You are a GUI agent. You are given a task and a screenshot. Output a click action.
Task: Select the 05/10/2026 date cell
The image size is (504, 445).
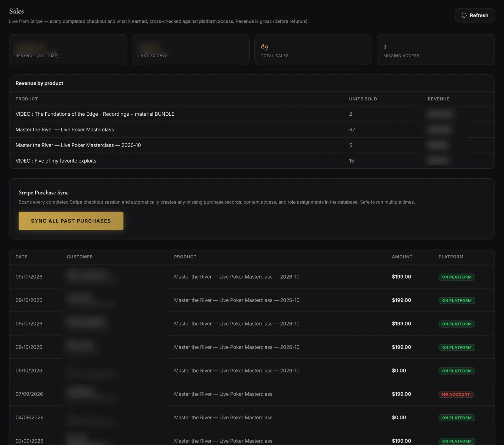click(29, 371)
